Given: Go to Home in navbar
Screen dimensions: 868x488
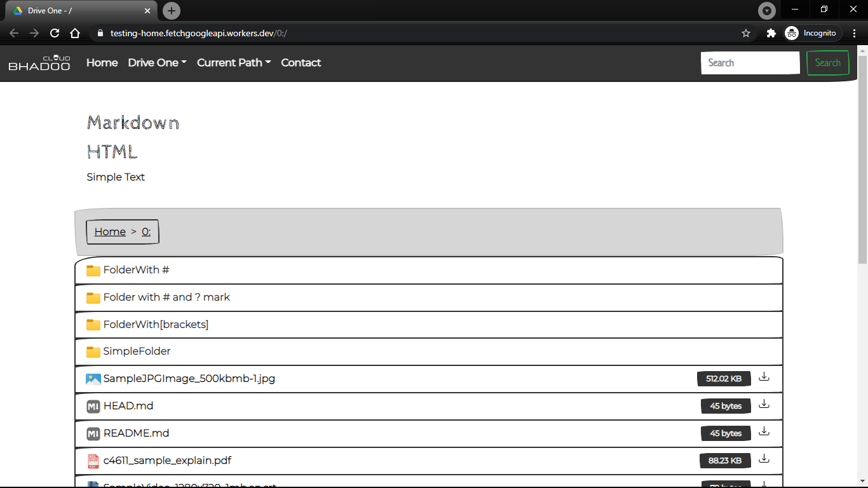Looking at the screenshot, I should 102,62.
